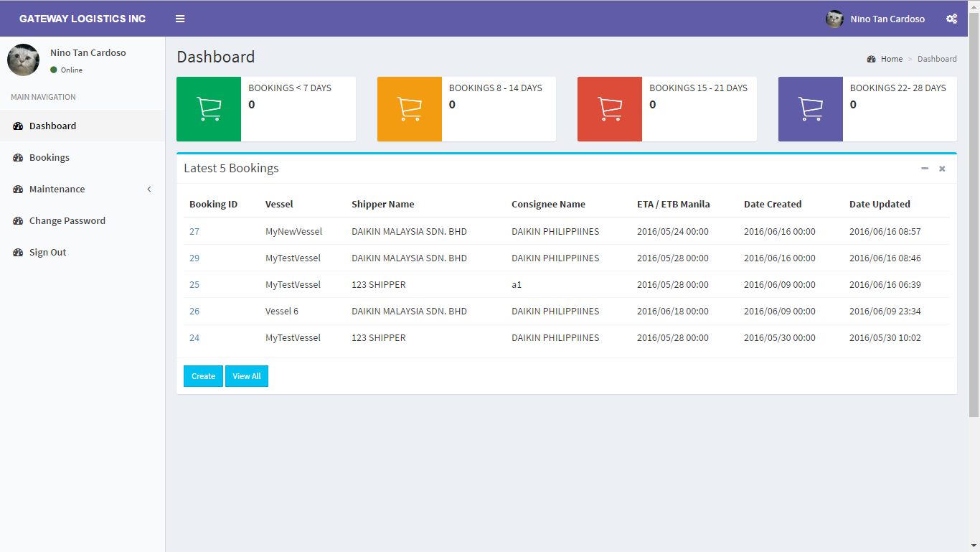Click the sidebar profile picture
The image size is (980, 552).
(x=24, y=60)
